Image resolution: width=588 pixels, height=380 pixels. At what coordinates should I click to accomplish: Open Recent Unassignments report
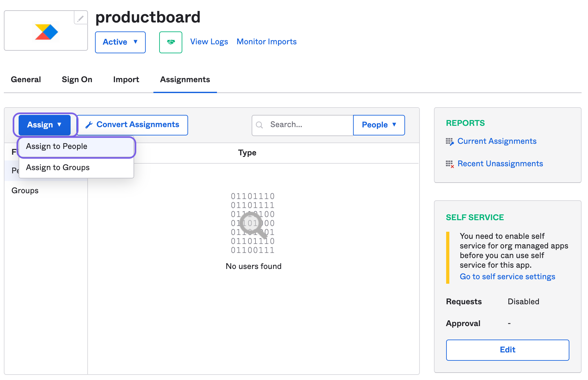click(500, 164)
